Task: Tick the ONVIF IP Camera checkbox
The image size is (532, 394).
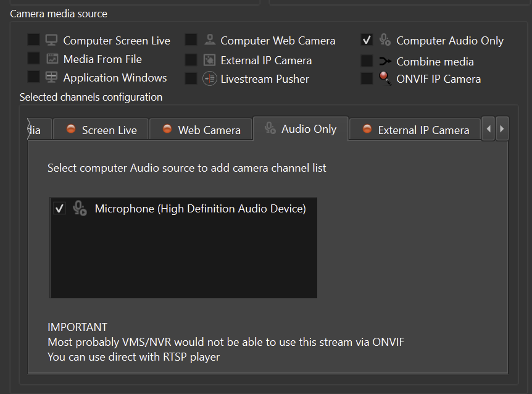Action: point(367,78)
